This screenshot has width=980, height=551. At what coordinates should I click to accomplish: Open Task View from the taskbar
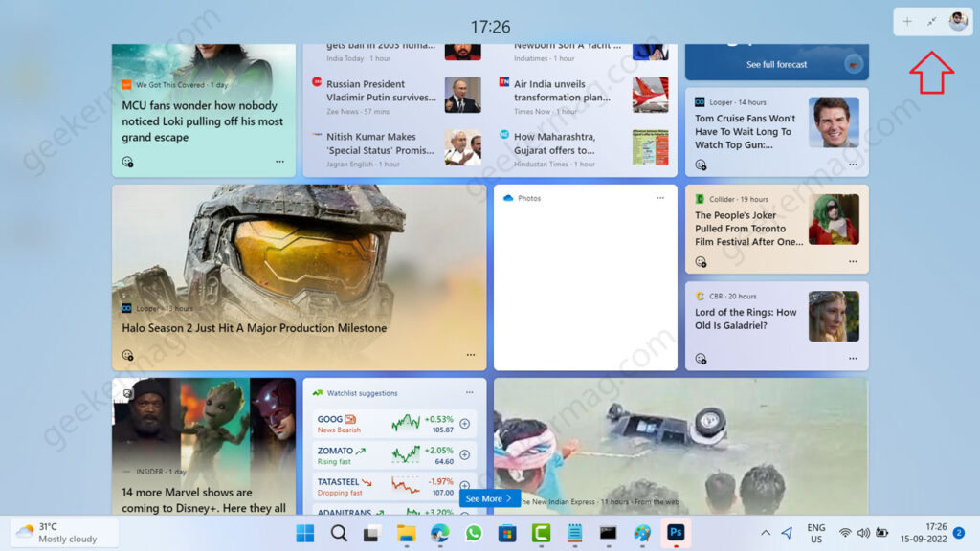pos(372,533)
